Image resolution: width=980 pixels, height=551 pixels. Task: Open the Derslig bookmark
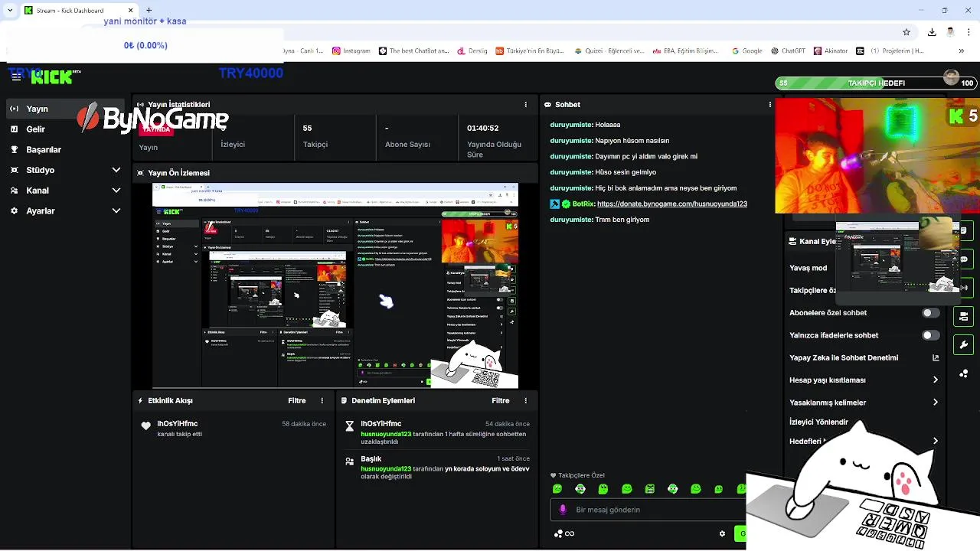click(x=472, y=51)
